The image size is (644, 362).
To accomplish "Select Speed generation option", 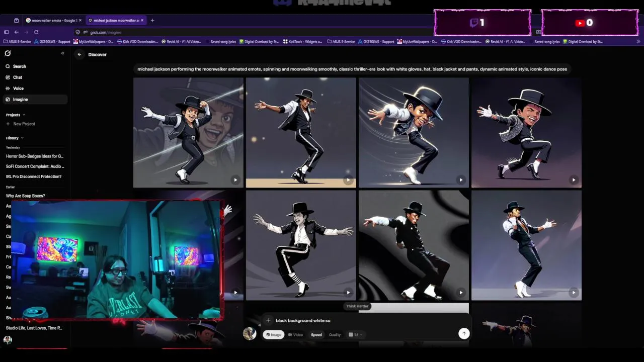I will coord(316,335).
